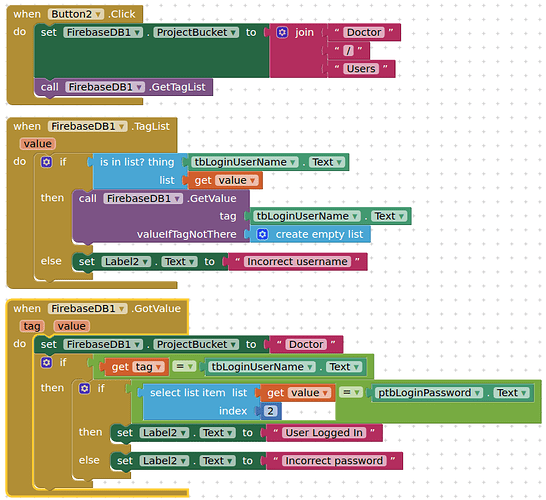Edit the Incorrect username text string

point(297,261)
